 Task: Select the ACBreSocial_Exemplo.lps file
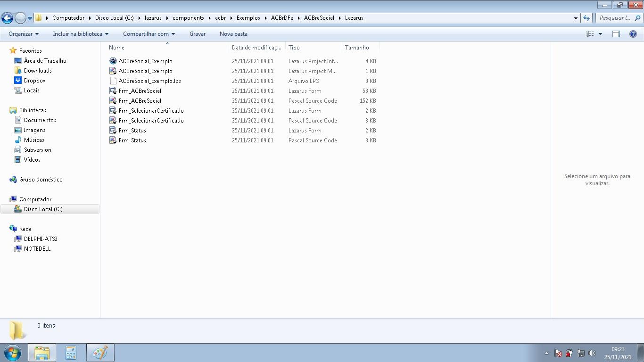(x=242, y=81)
